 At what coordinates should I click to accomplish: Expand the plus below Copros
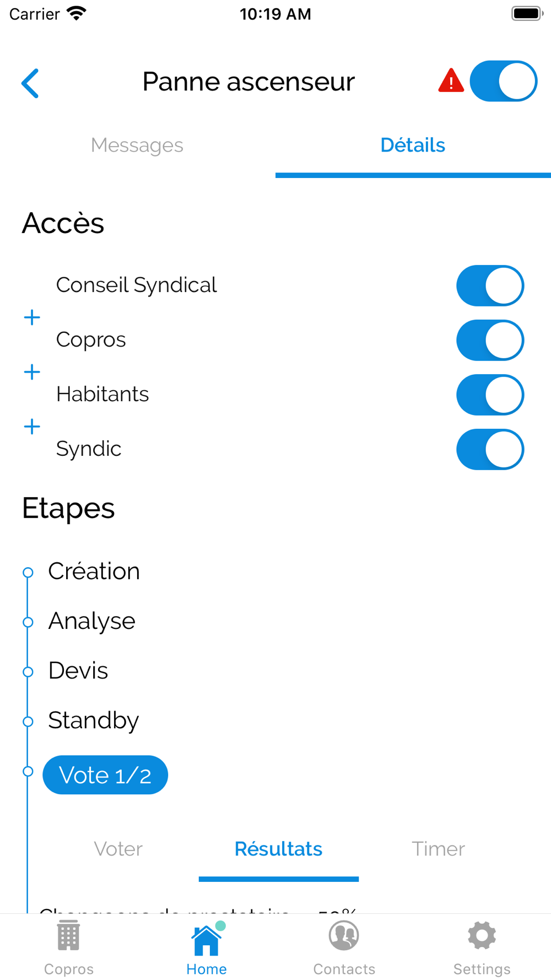pyautogui.click(x=32, y=372)
